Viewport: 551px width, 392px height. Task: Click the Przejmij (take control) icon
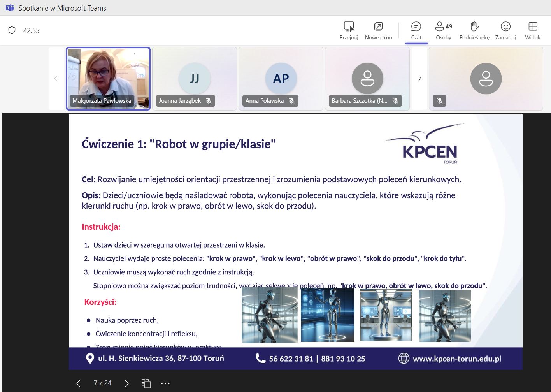(x=349, y=26)
